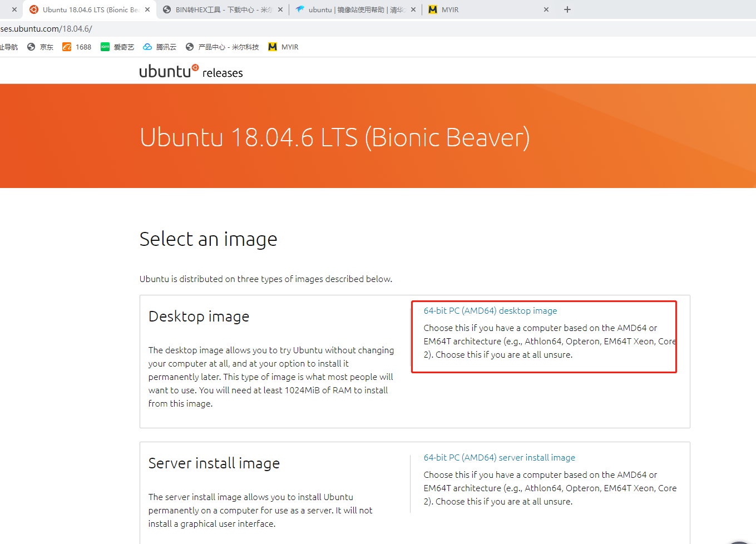The width and height of the screenshot is (756, 544).
Task: Open the 产品中心 - 米尔科技 bookmark
Action: [223, 47]
